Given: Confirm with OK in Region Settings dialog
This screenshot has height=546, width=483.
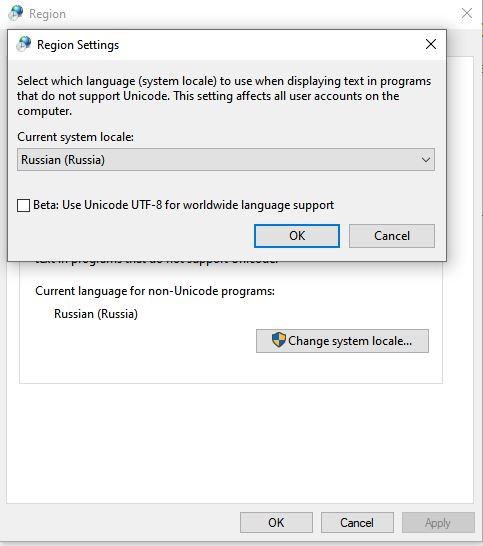Looking at the screenshot, I should [x=297, y=236].
